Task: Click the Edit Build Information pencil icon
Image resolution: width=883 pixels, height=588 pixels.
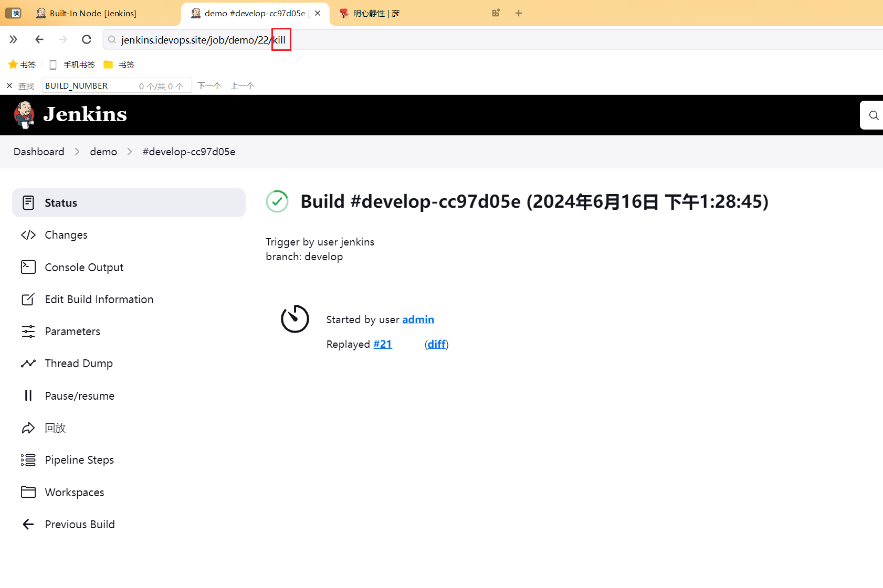Action: coord(28,299)
